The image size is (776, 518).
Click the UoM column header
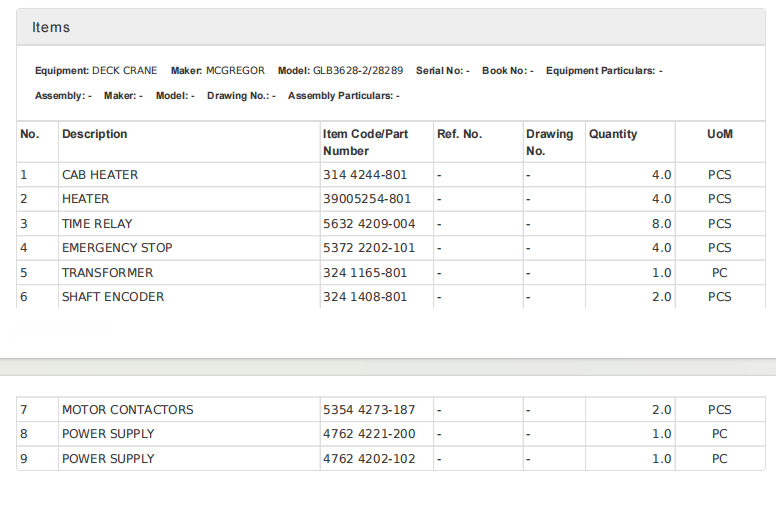(x=719, y=134)
